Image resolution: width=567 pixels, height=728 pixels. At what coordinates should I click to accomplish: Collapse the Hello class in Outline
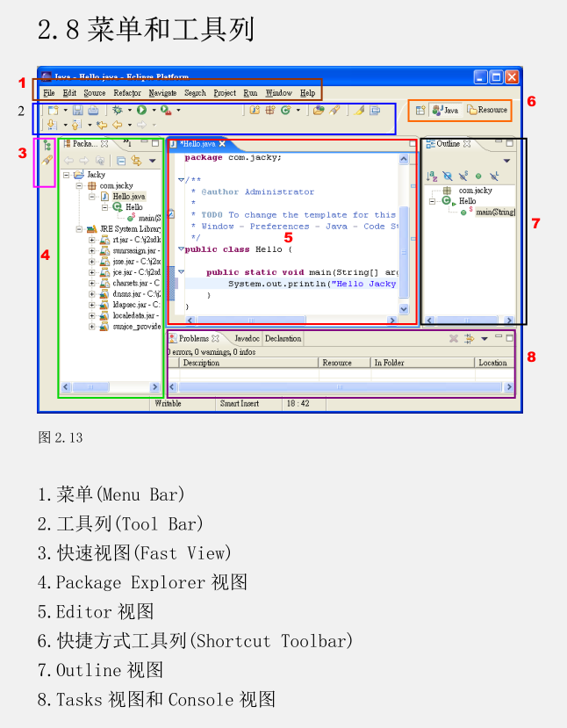click(x=432, y=201)
